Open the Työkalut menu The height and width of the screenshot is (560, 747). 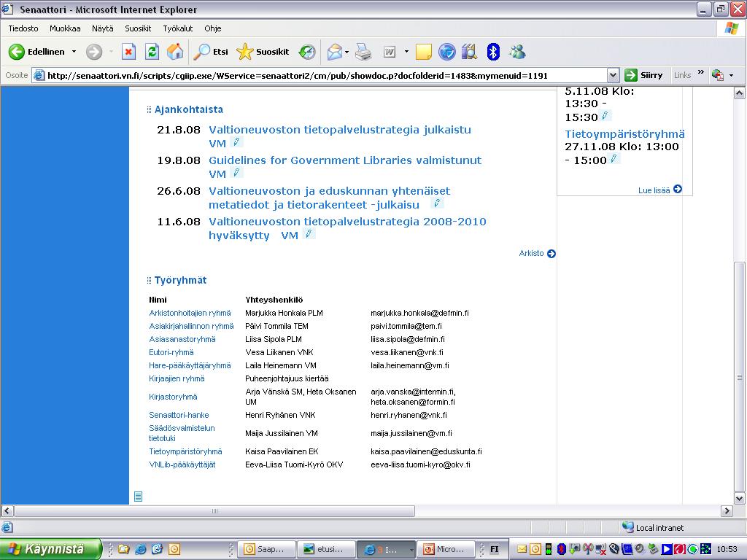pyautogui.click(x=178, y=28)
